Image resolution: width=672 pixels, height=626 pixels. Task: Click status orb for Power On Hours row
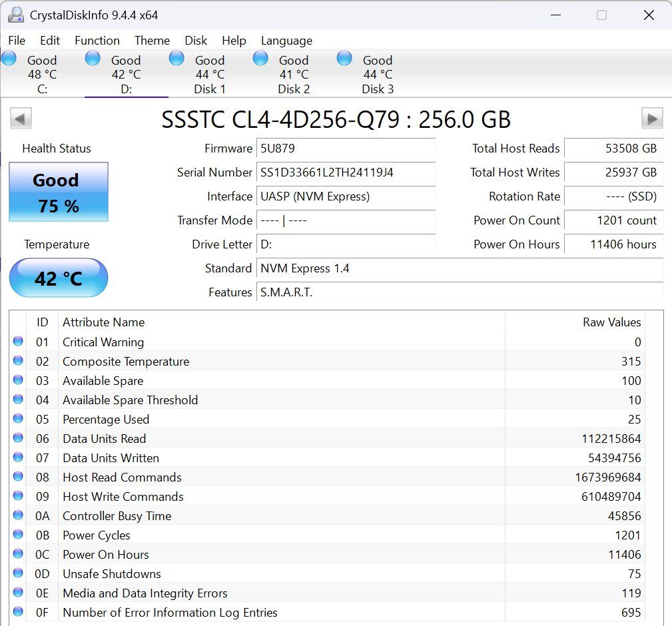tap(18, 553)
